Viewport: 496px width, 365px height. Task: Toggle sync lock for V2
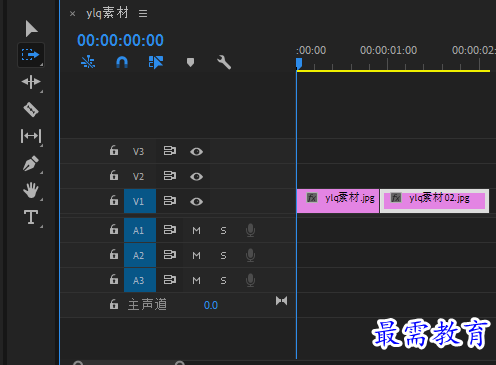(170, 176)
